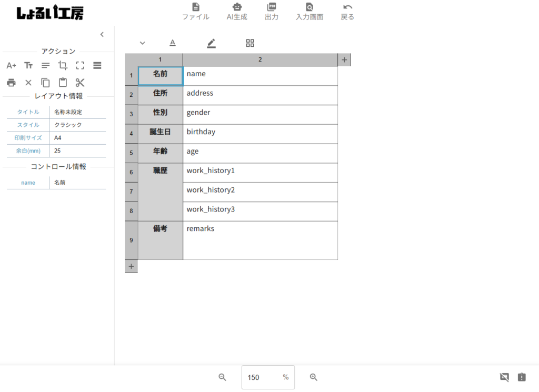The image size is (539, 392).
Task: Add a new column with the plus button
Action: [344, 60]
